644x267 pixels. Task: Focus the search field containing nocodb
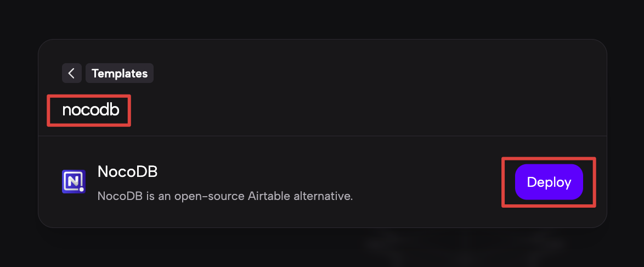91,110
